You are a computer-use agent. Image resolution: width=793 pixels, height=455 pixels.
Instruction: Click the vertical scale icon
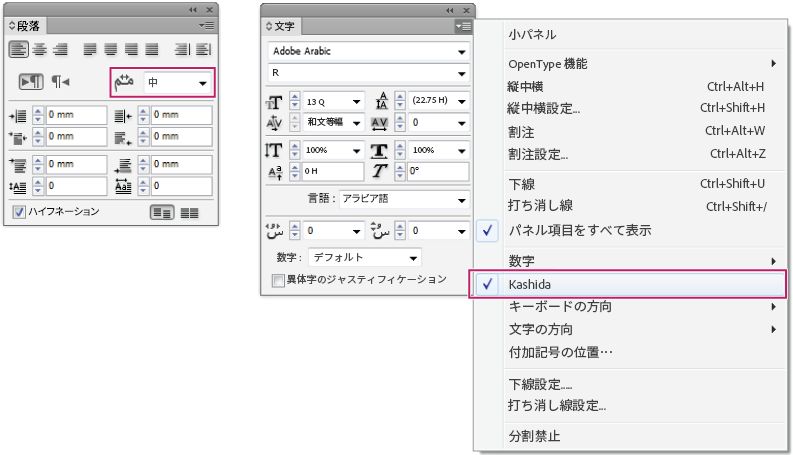click(274, 150)
